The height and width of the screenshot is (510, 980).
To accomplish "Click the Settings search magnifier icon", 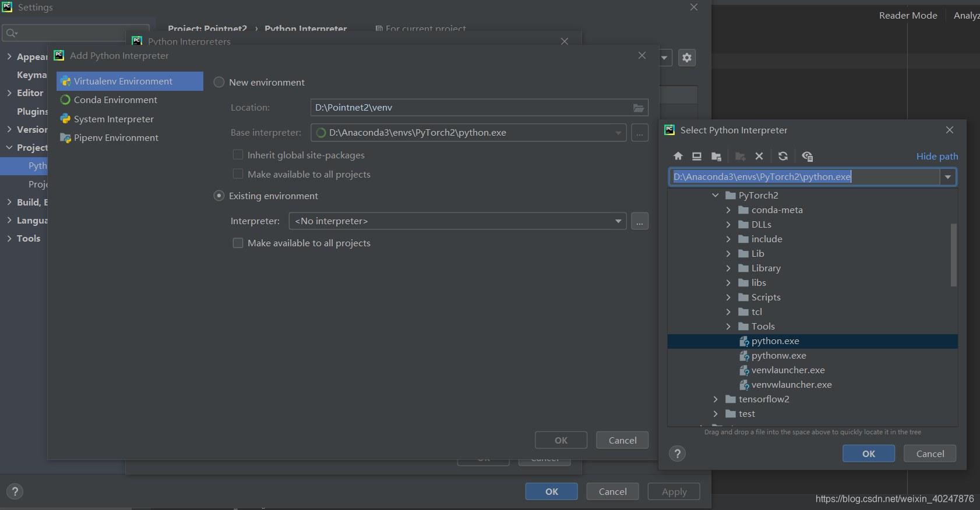I will 11,33.
